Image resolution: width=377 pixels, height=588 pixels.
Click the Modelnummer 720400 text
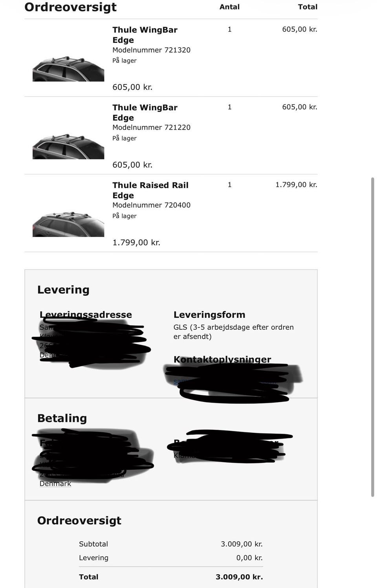point(151,205)
